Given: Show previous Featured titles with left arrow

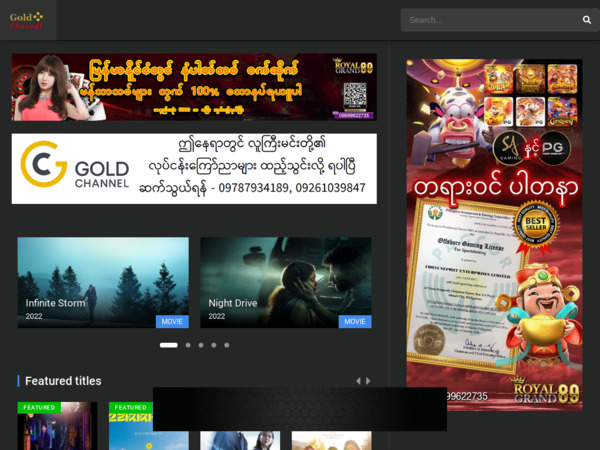Looking at the screenshot, I should pos(358,381).
